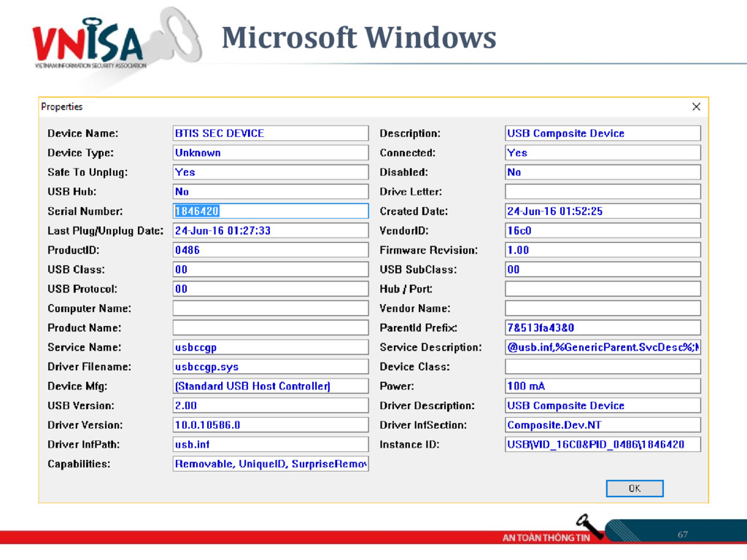Click the Last Plug/Unplug Date field
This screenshot has width=747, height=560.
click(271, 230)
